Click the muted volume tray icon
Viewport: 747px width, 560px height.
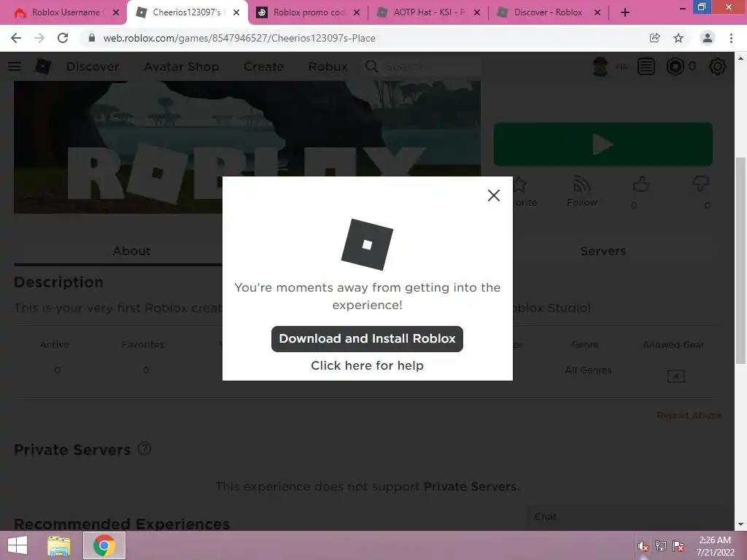pyautogui.click(x=643, y=546)
